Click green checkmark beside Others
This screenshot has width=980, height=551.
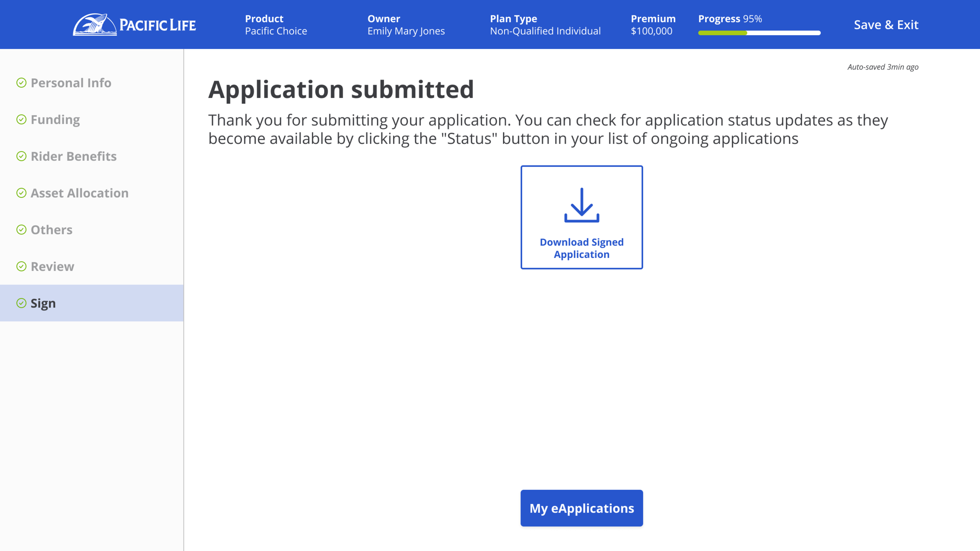click(x=22, y=230)
